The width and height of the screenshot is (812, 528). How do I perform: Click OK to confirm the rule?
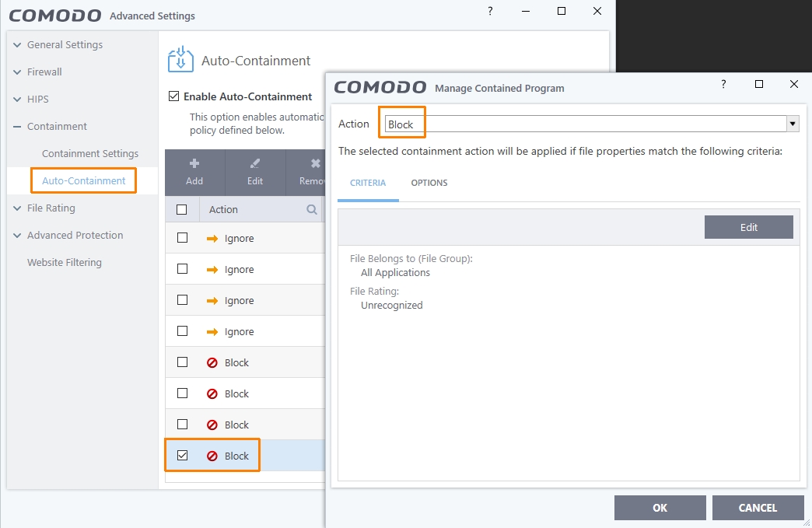click(660, 508)
